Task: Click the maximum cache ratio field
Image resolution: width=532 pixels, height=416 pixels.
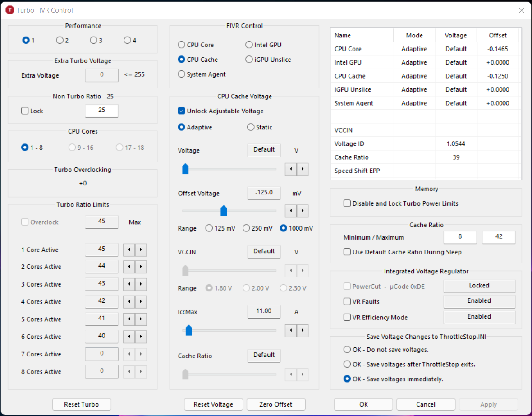Action: [499, 237]
